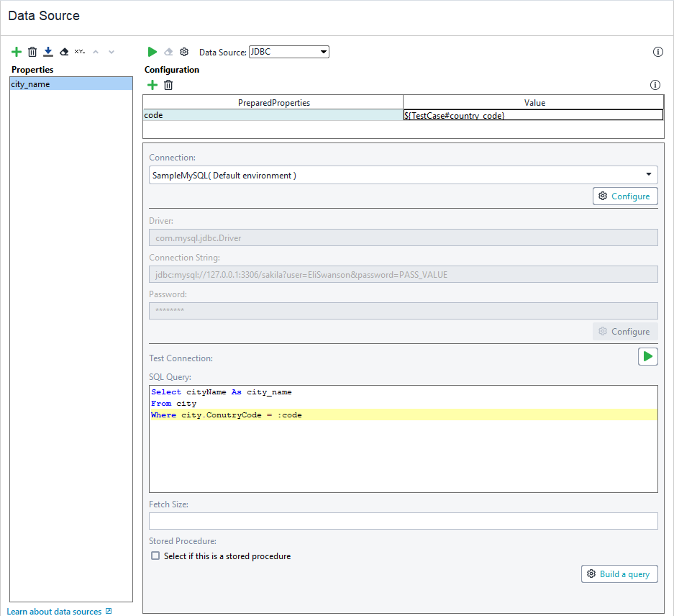Open data source options via the gear icon
674x616 pixels.
184,51
